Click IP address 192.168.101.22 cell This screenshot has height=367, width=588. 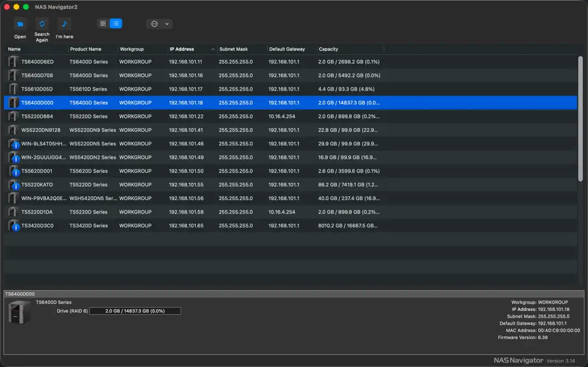[186, 117]
